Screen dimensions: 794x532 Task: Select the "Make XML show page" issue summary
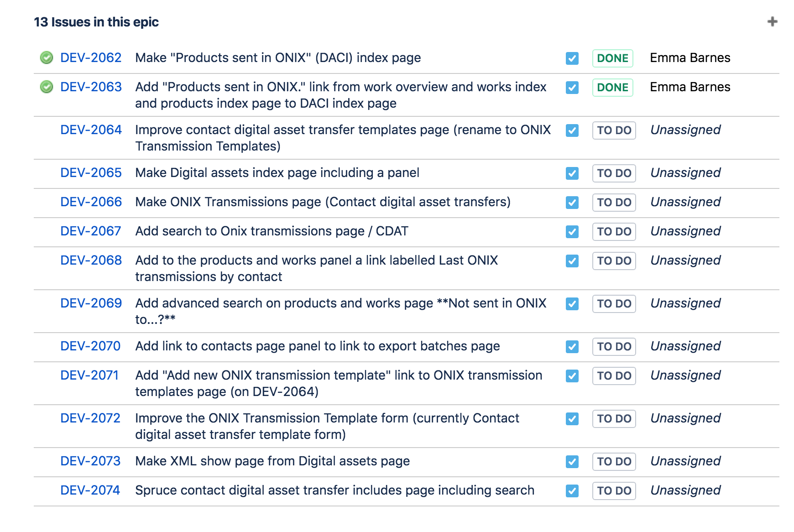272,461
